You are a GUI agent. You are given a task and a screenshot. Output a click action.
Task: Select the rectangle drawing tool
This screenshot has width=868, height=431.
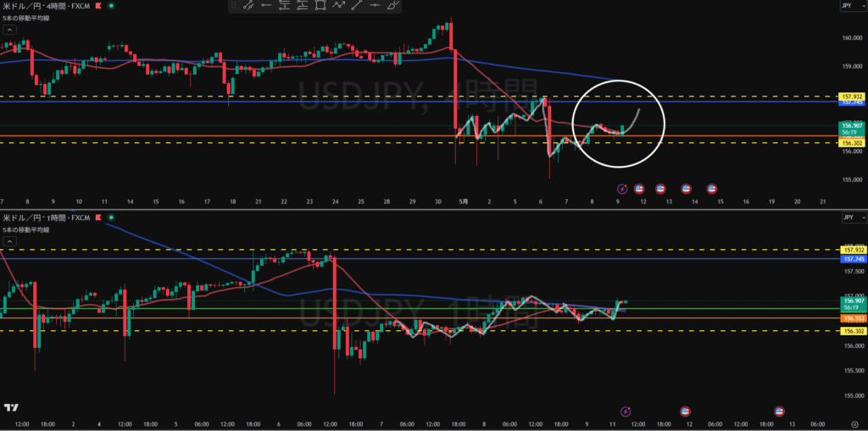(320, 5)
